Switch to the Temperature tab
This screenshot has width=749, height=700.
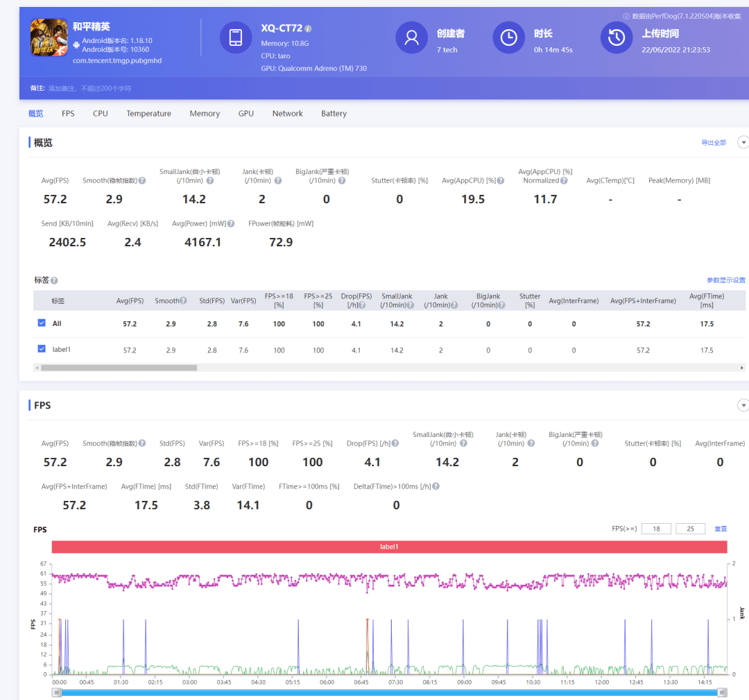(148, 114)
